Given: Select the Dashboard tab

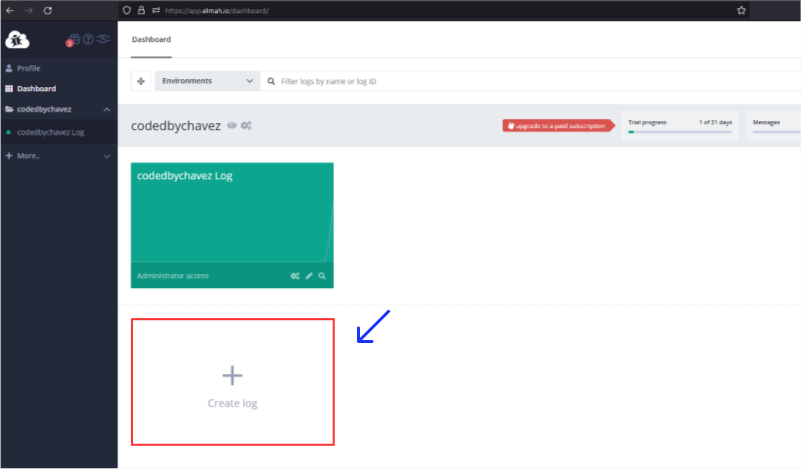Looking at the screenshot, I should [151, 40].
